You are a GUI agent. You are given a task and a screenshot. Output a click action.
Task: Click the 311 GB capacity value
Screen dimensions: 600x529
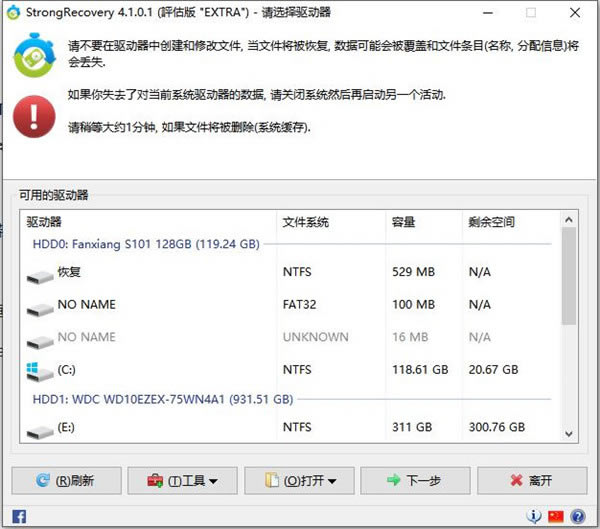(412, 427)
